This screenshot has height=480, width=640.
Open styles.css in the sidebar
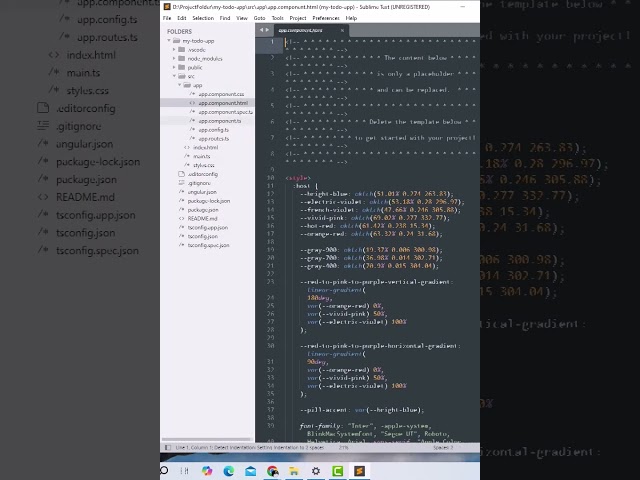click(204, 165)
